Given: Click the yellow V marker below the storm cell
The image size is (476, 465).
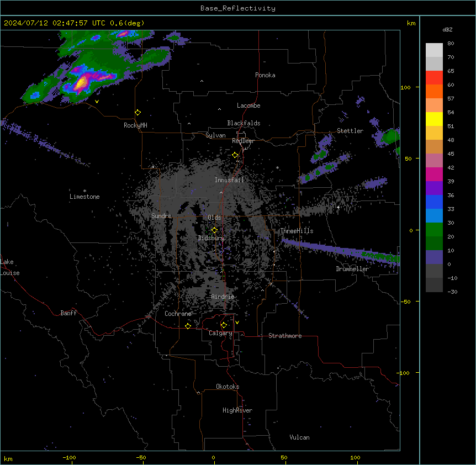Looking at the screenshot, I should [x=97, y=102].
